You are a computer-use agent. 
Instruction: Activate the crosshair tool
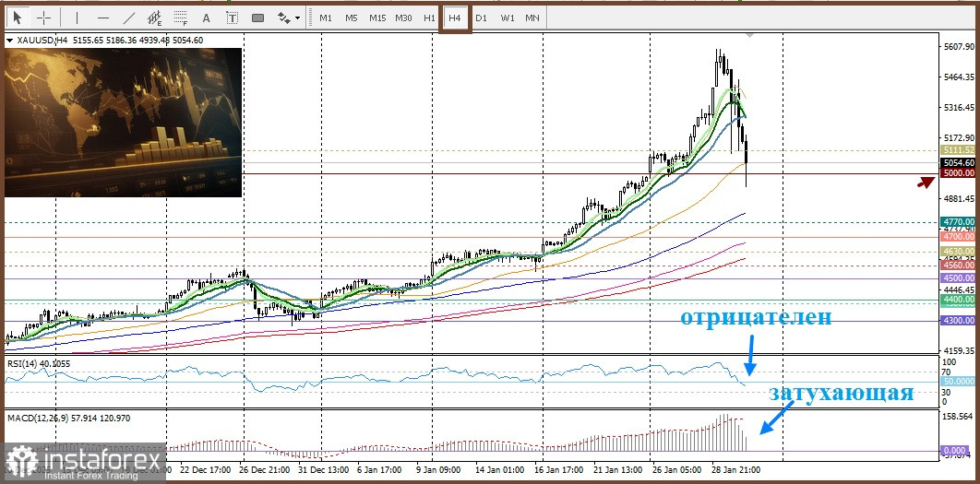click(x=43, y=18)
